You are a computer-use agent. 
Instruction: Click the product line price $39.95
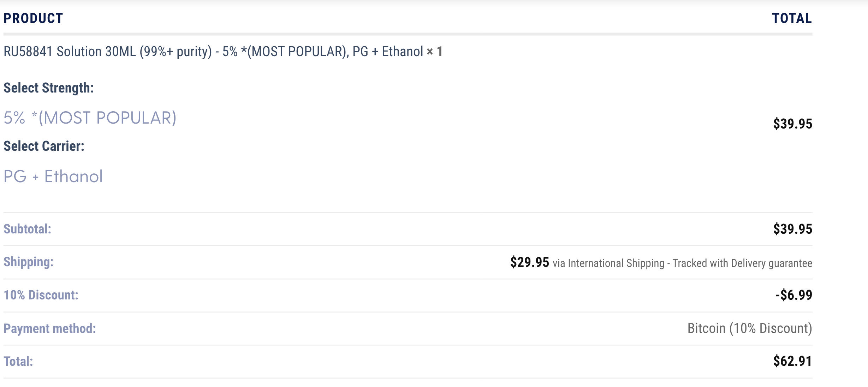point(792,124)
